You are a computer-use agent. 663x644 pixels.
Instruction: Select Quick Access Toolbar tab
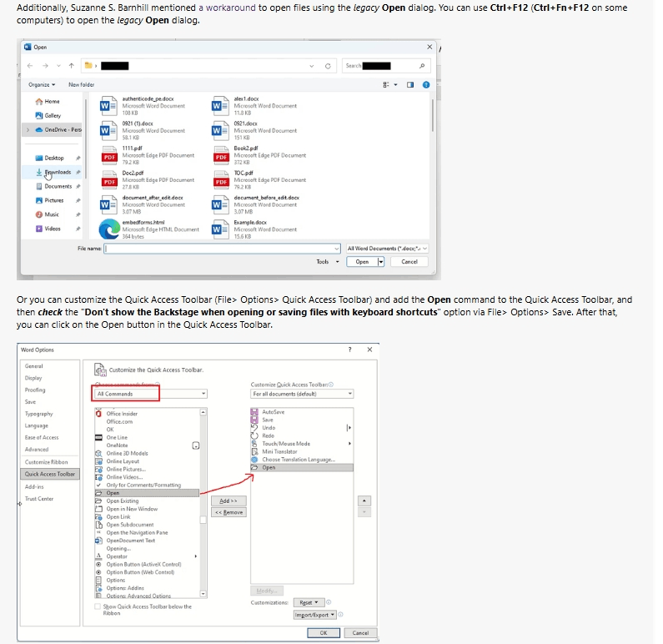(50, 474)
